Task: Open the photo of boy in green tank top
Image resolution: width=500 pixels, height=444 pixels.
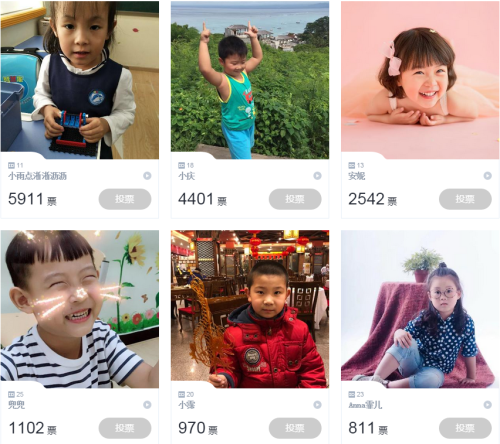Action: click(x=250, y=80)
